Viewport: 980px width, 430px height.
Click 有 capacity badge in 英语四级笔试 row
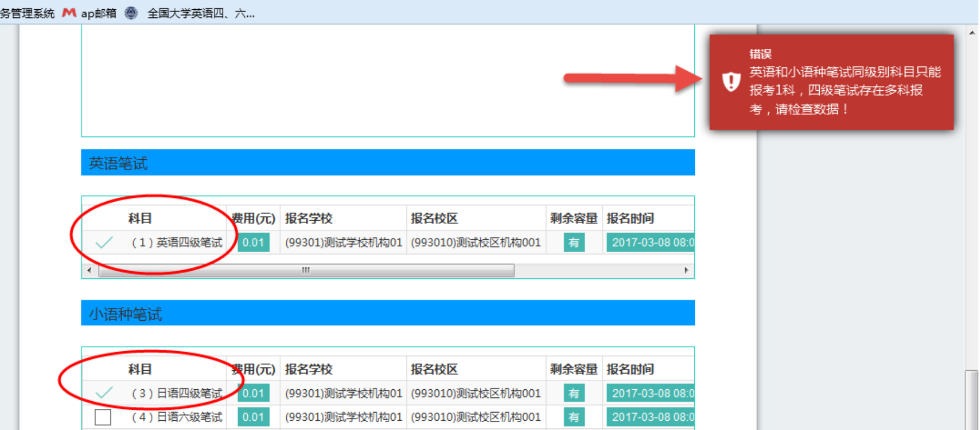pos(574,242)
